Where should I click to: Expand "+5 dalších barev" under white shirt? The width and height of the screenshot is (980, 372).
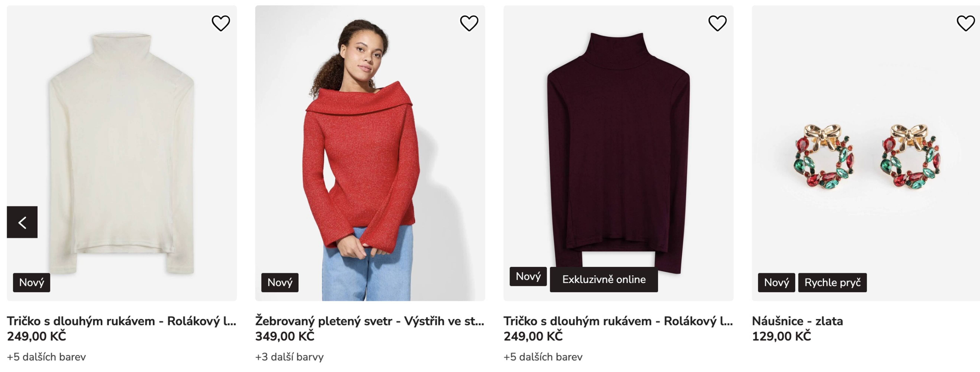point(46,357)
